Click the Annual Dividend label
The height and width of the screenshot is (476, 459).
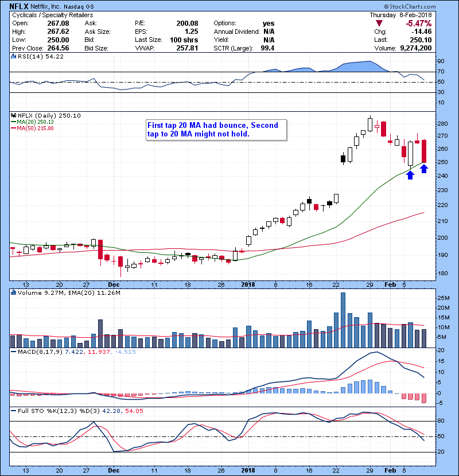(x=236, y=32)
